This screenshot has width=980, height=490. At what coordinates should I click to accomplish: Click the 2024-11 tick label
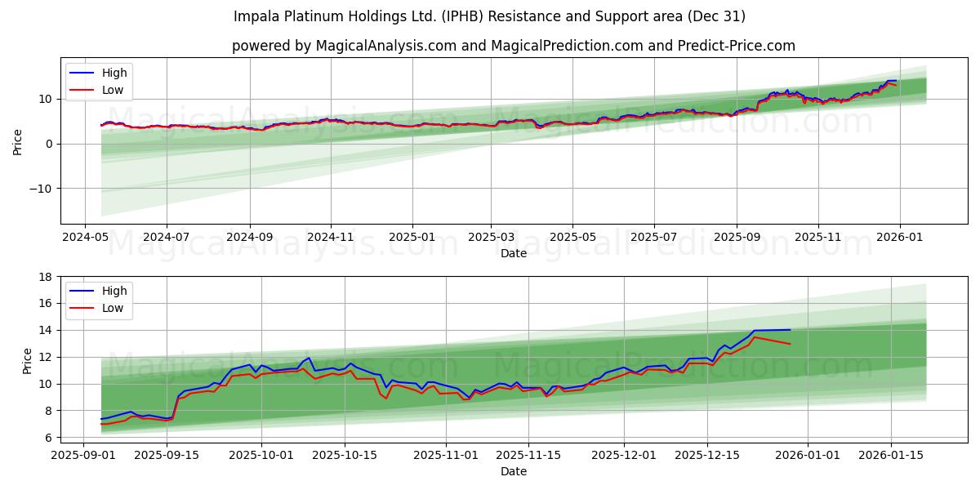[331, 237]
